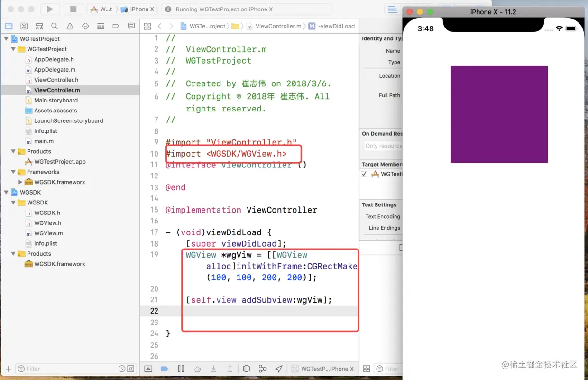Hide the debug area toggle icon
Viewport: 588px width, 380px height.
pos(148,369)
